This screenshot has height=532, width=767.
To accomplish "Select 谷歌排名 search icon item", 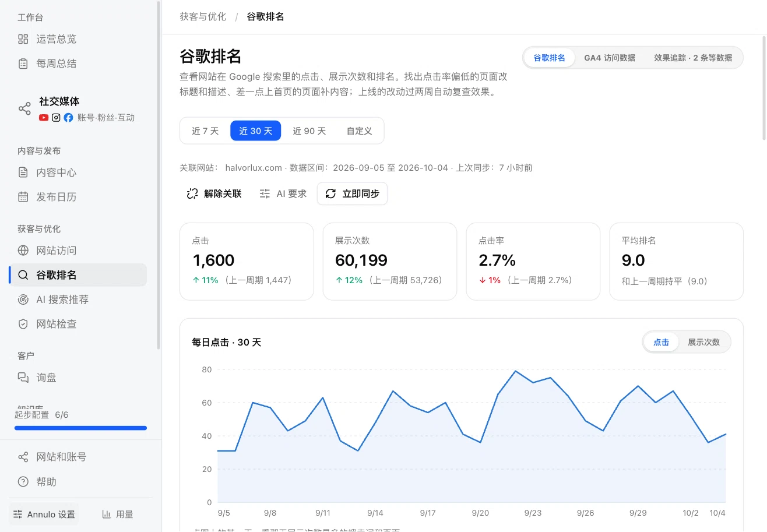I will point(78,275).
